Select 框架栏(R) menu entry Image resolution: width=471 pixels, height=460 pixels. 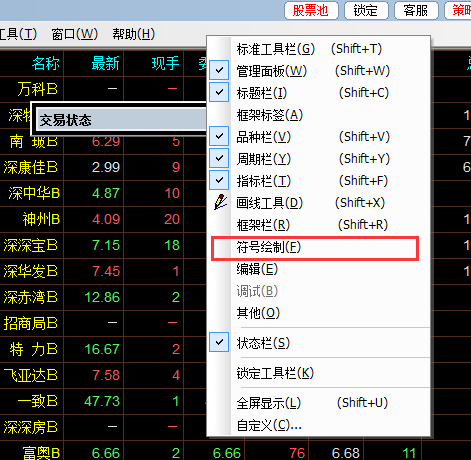[x=318, y=225]
